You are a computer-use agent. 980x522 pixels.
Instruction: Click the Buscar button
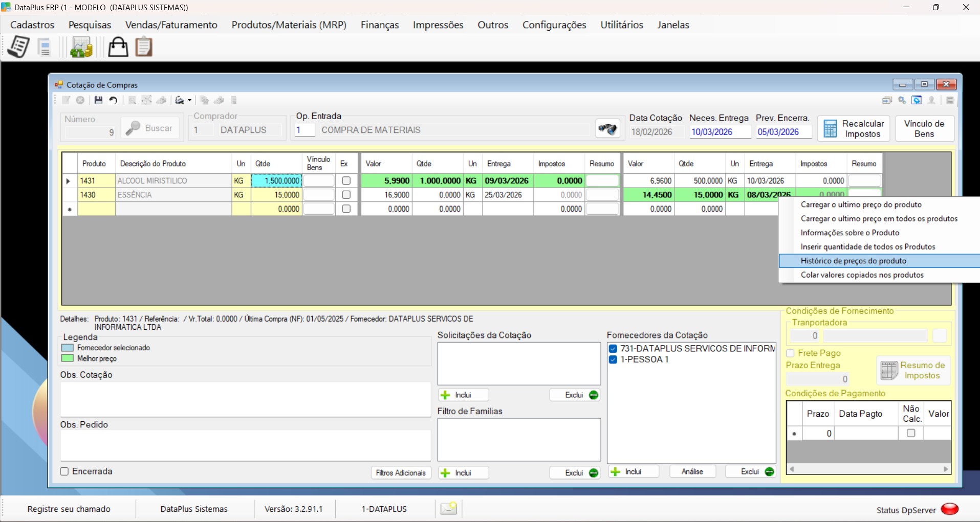point(150,128)
